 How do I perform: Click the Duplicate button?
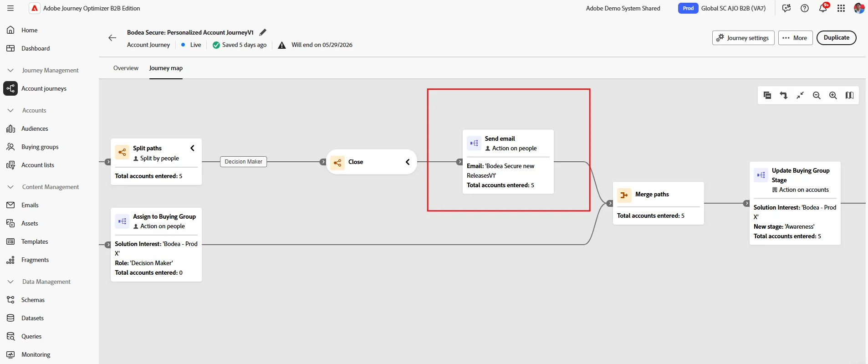coord(837,38)
